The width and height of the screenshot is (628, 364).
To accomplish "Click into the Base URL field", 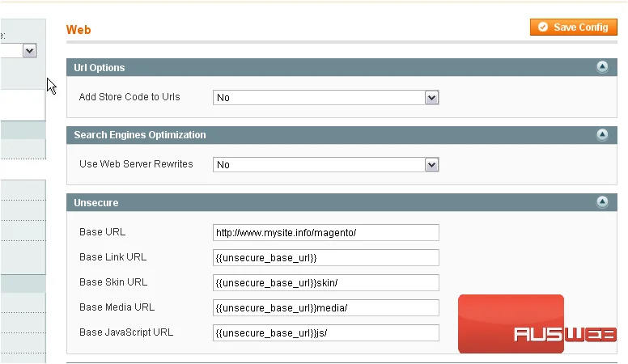I will point(325,233).
